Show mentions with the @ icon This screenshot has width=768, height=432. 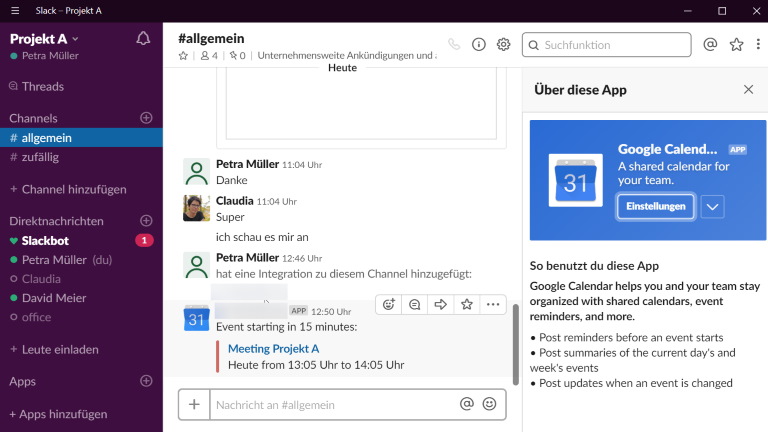coord(710,45)
